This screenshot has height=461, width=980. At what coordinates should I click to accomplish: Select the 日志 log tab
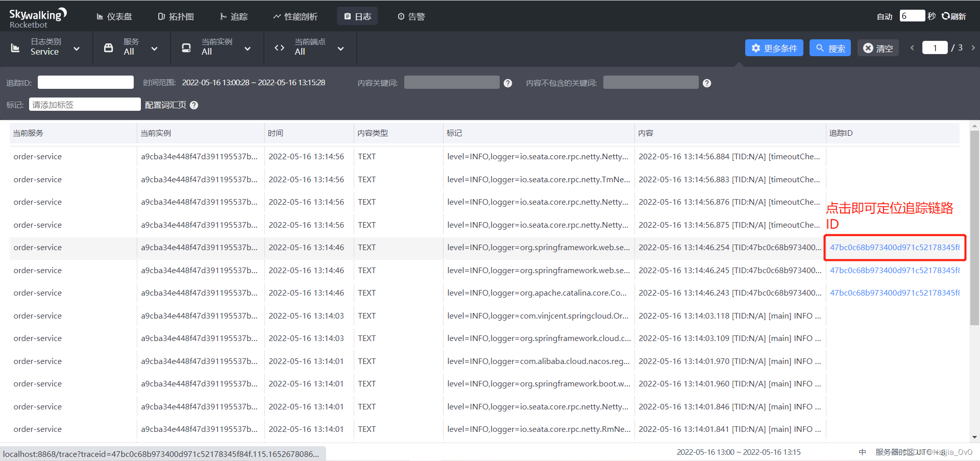tap(357, 16)
